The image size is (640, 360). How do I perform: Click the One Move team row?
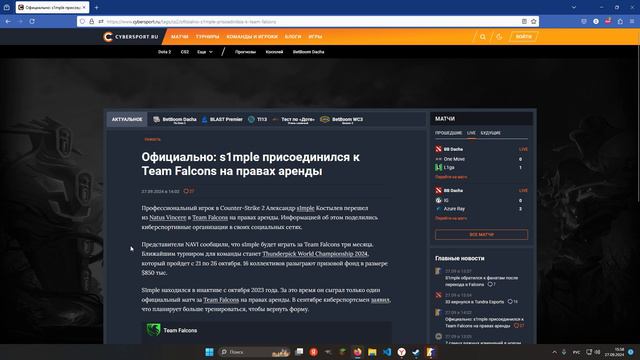coord(481,159)
